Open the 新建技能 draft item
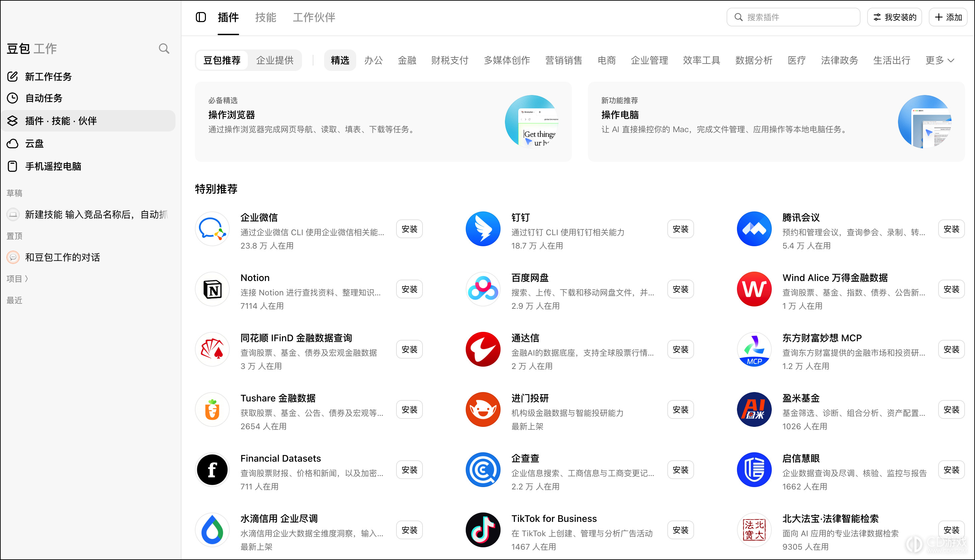 pyautogui.click(x=88, y=214)
